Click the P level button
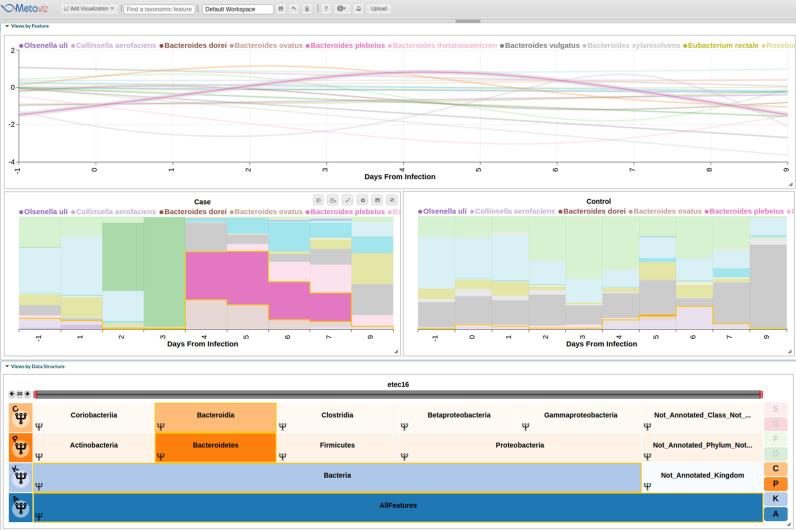 (775, 484)
